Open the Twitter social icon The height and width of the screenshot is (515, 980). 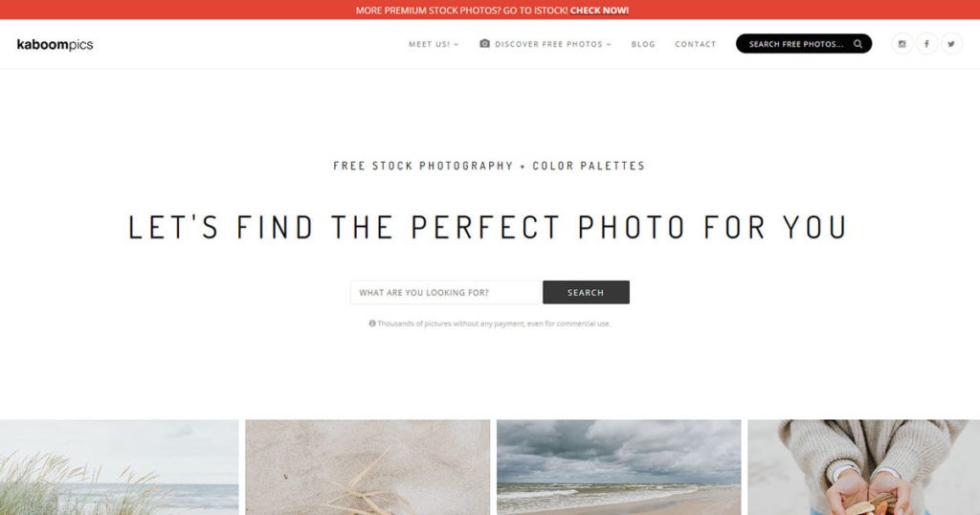(x=951, y=44)
